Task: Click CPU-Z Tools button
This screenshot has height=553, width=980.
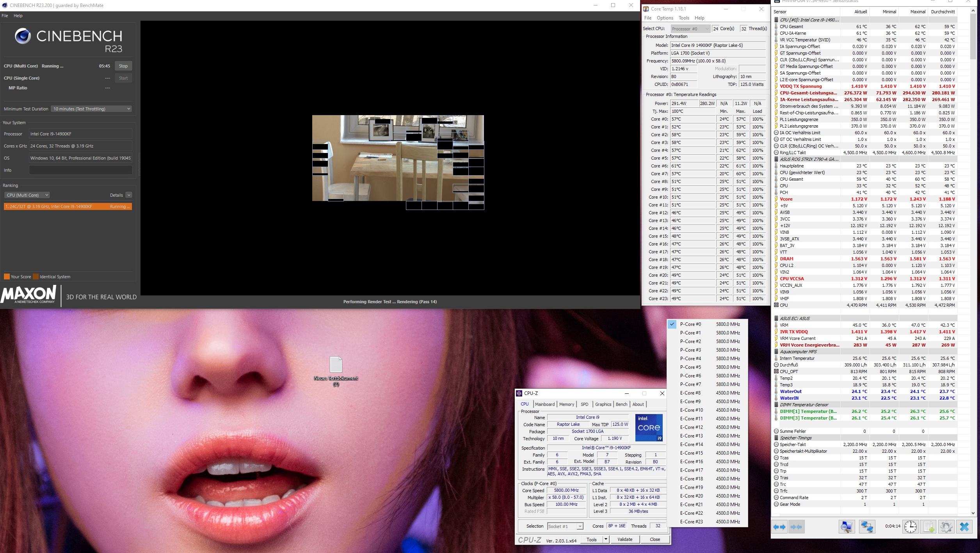Action: pyautogui.click(x=591, y=539)
